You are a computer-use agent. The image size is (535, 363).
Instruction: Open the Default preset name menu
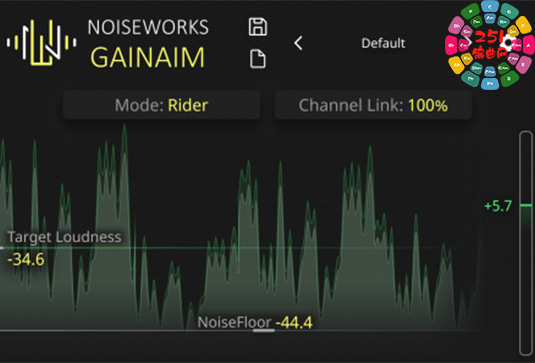[x=383, y=43]
